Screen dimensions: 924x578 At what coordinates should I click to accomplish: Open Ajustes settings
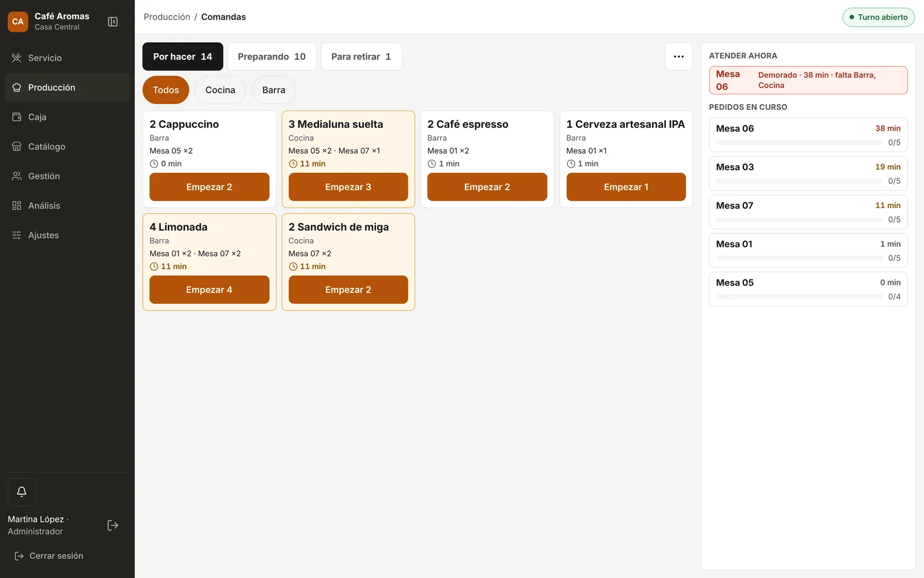67,235
